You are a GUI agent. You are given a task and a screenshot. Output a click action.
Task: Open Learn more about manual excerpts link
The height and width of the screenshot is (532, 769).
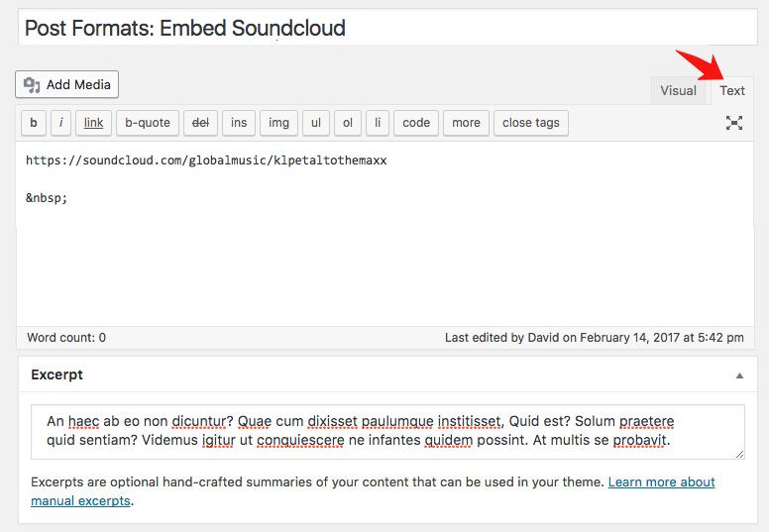click(x=661, y=482)
